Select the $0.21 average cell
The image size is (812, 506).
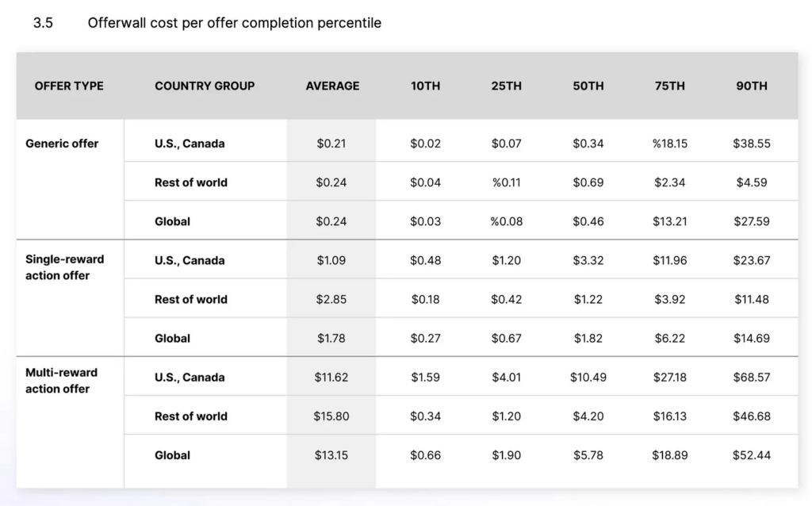tap(331, 144)
